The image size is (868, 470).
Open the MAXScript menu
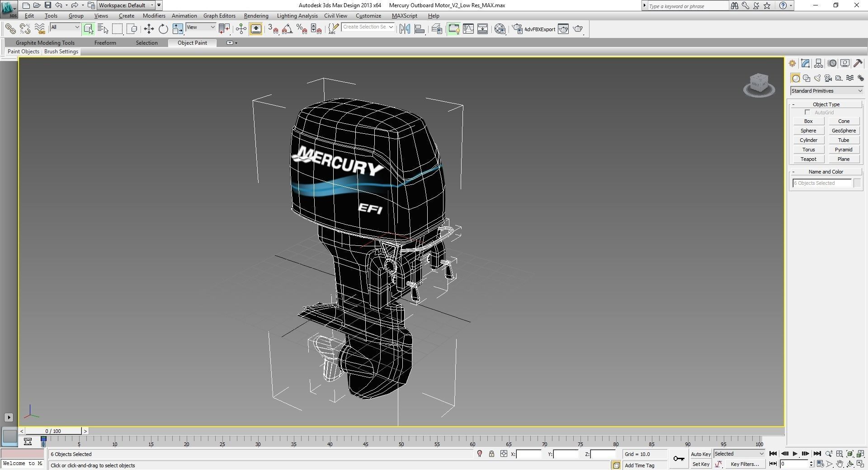[x=405, y=16]
